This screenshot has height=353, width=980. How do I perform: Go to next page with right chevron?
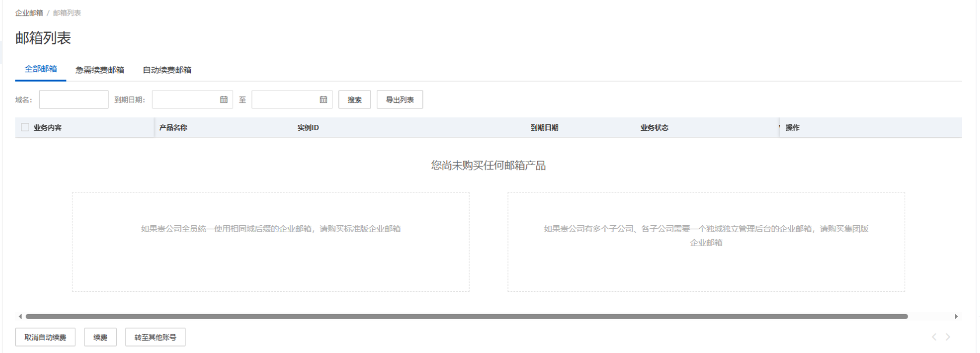coord(948,337)
